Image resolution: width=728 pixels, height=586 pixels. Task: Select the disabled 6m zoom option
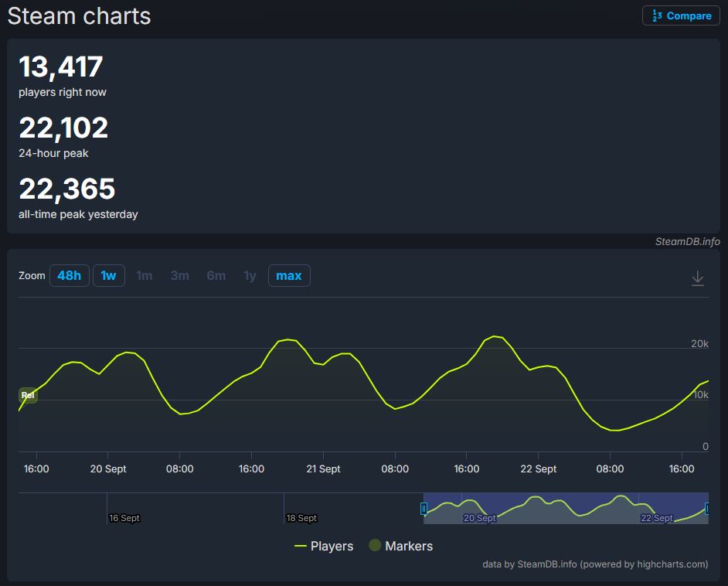point(216,276)
